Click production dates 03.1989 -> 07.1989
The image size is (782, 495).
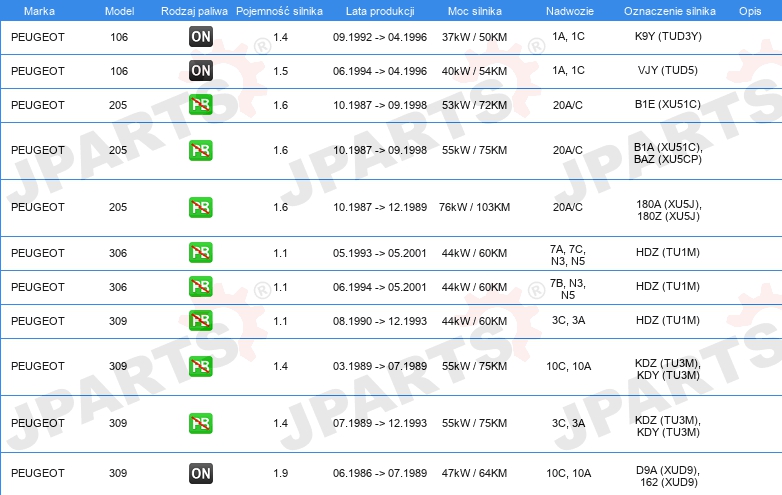pos(380,366)
